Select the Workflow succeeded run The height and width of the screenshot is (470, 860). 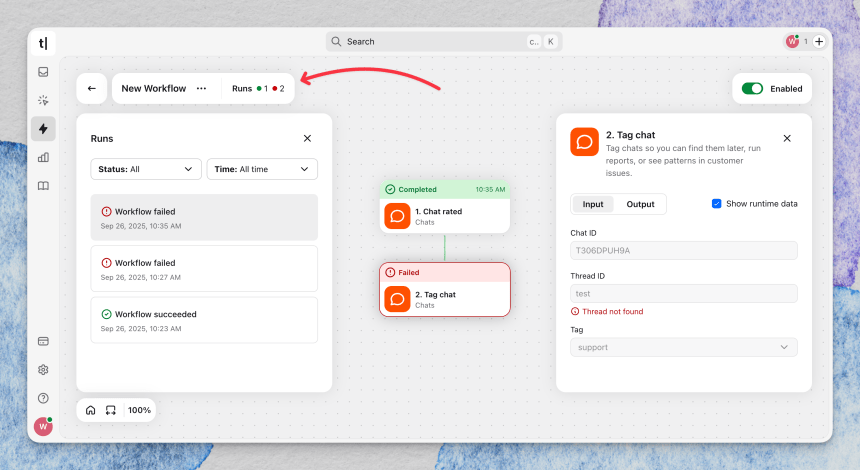[204, 320]
